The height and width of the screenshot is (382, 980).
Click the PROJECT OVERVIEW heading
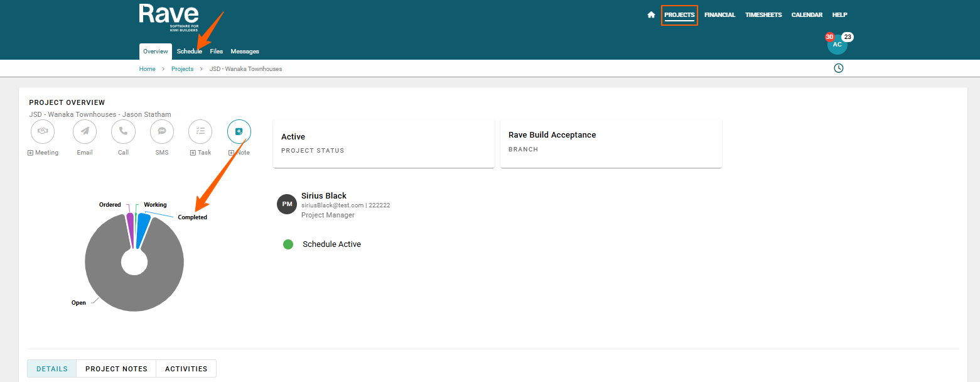coord(67,102)
